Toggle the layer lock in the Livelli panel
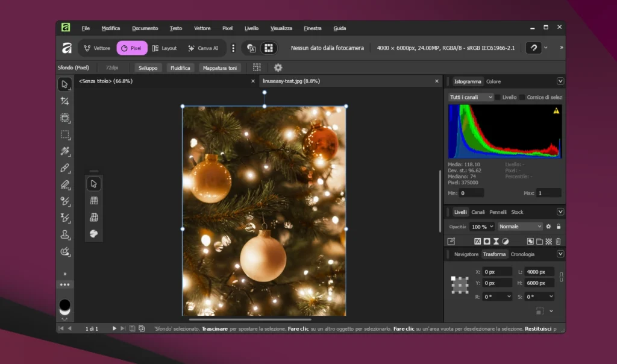This screenshot has height=364, width=617. [559, 227]
